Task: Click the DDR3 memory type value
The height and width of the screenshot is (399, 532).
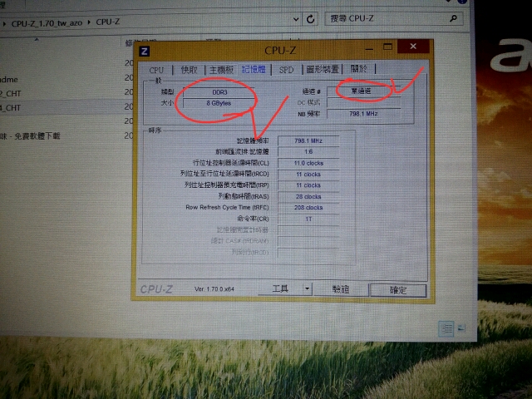Action: (219, 92)
